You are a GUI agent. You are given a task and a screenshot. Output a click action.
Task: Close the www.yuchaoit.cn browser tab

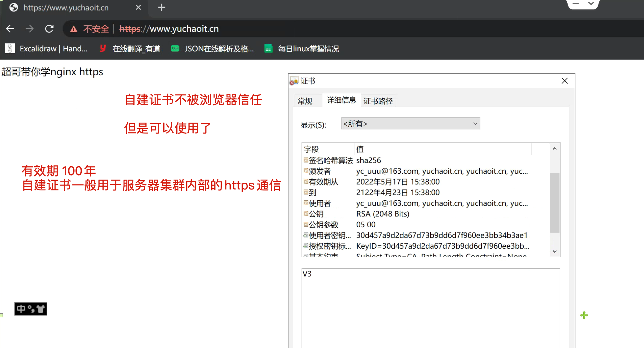pos(138,7)
